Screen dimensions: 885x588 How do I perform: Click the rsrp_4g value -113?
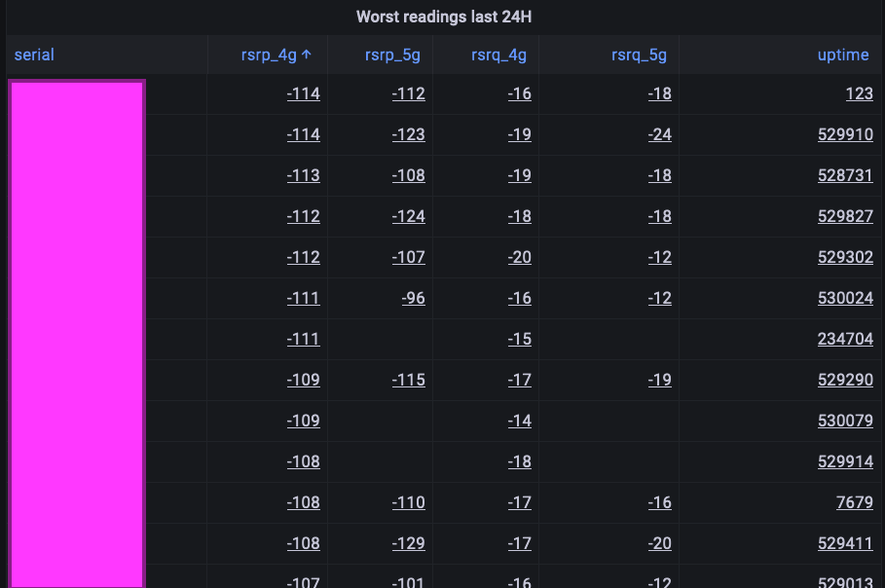[x=303, y=175]
